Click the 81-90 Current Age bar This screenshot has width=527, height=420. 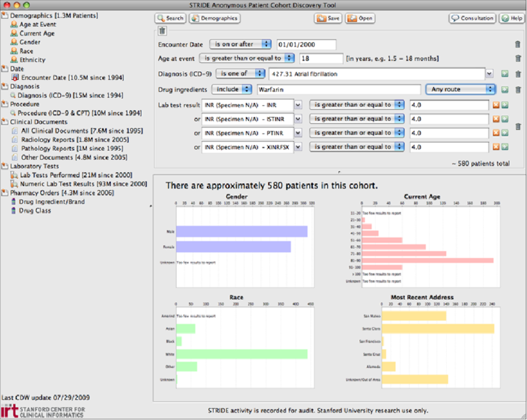tap(427, 260)
